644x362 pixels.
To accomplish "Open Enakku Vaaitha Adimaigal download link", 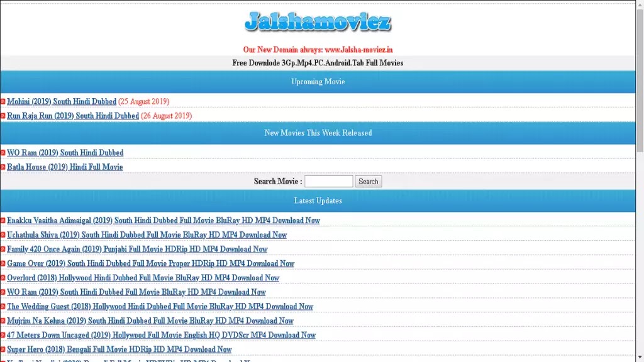I will 164,221.
